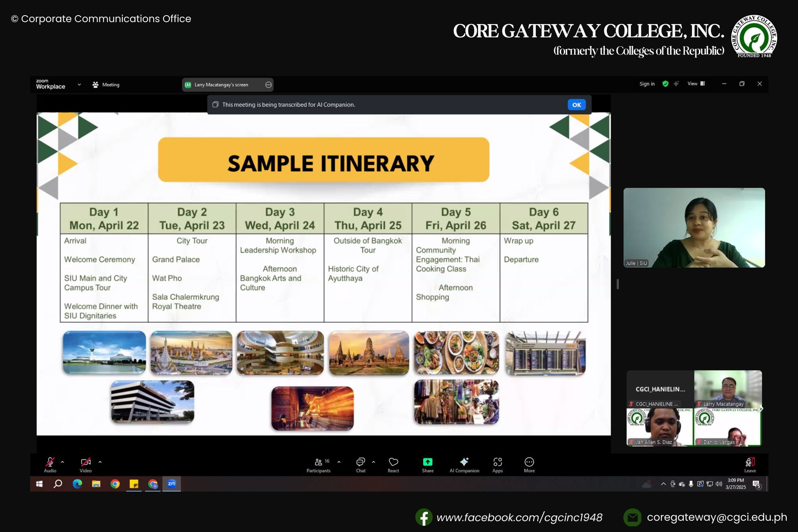Dismiss the transcription notice with OK
Screen dimensions: 798x532
point(576,104)
